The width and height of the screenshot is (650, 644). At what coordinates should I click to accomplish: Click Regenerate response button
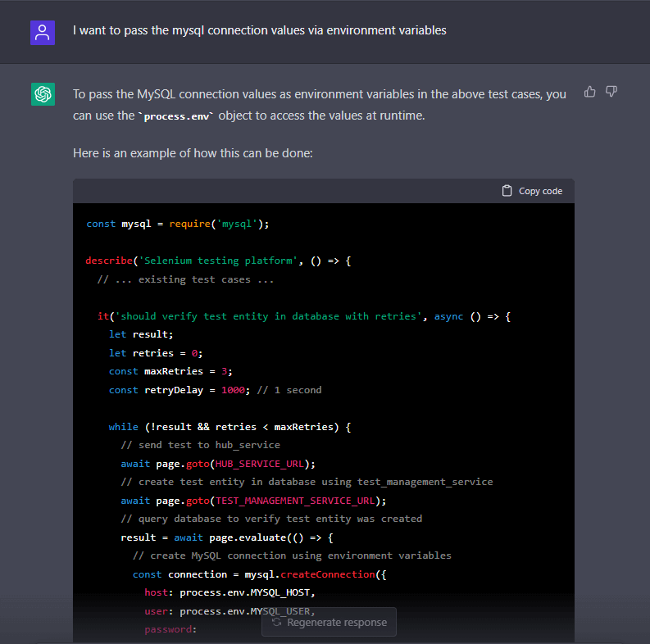click(x=330, y=622)
